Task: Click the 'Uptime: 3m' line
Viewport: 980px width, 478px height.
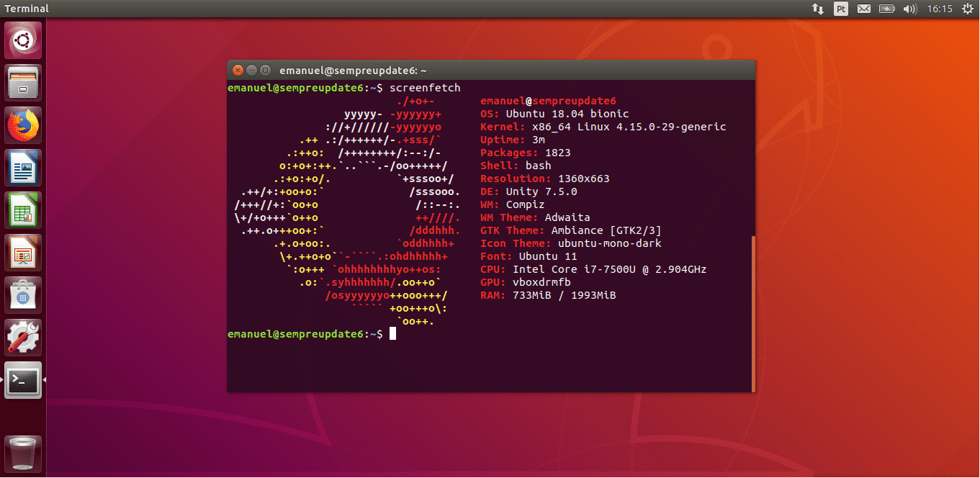Action: point(513,140)
